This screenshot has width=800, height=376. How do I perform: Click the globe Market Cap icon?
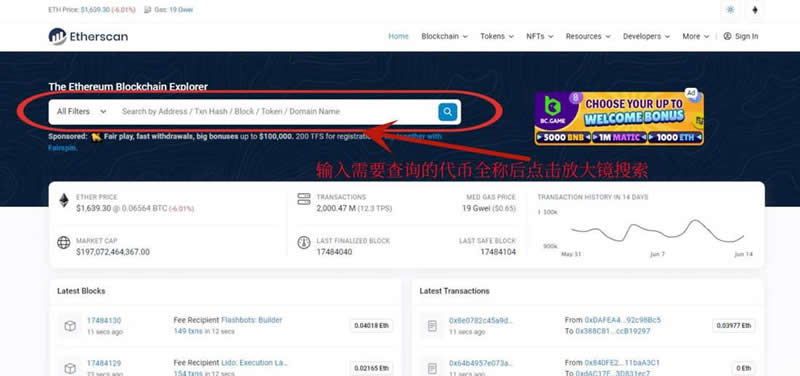coord(64,242)
